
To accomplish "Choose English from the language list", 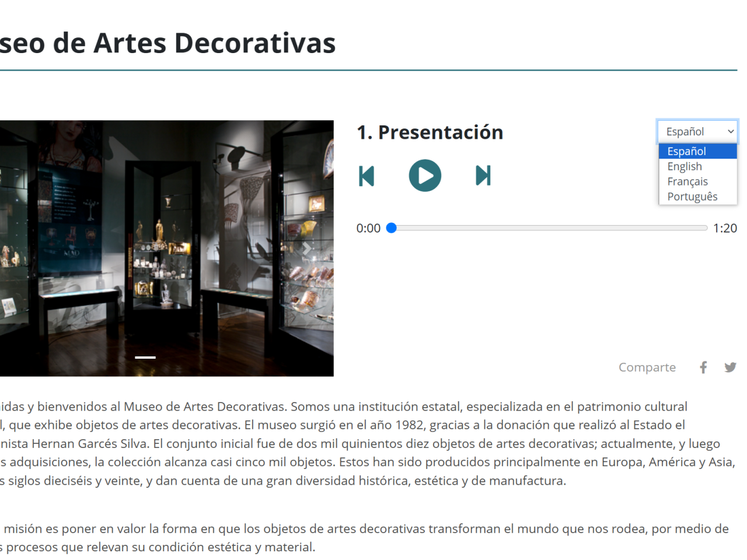I will pos(698,166).
